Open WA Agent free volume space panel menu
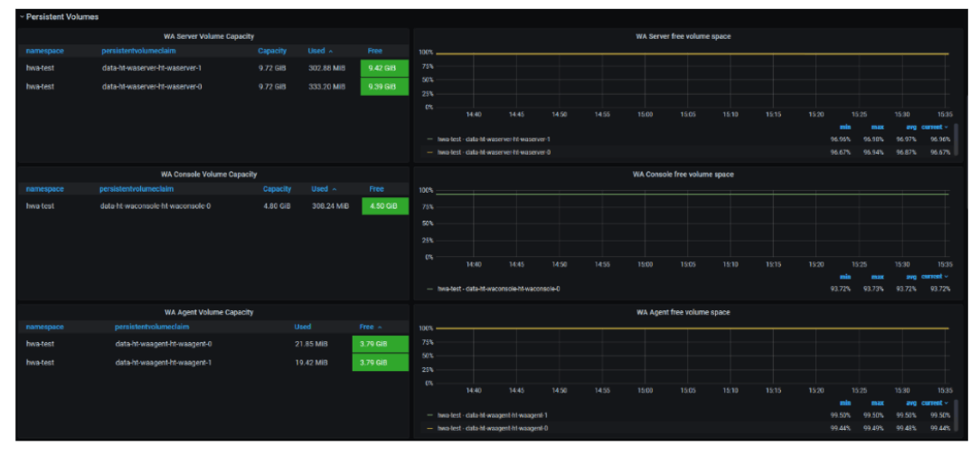Image resolution: width=980 pixels, height=456 pixels. tap(683, 312)
